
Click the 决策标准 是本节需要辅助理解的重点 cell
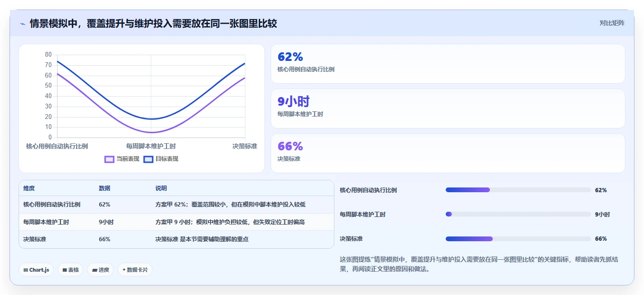pyautogui.click(x=202, y=239)
